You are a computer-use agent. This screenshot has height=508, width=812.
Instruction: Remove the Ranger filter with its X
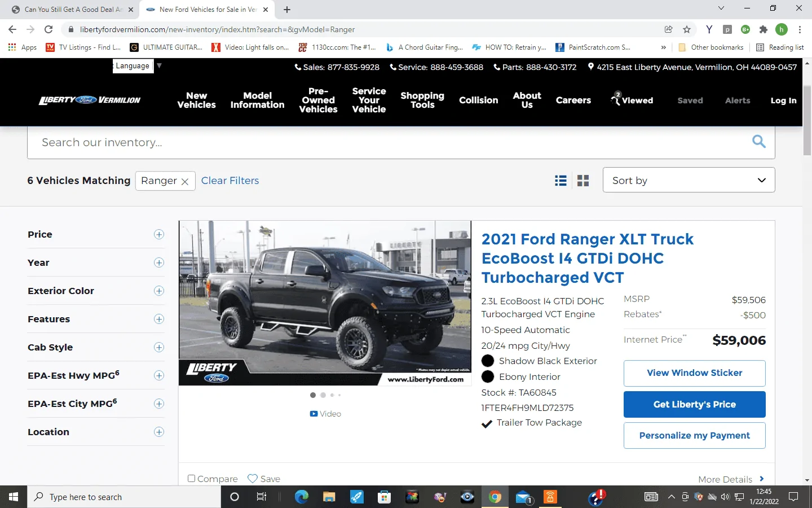click(184, 181)
